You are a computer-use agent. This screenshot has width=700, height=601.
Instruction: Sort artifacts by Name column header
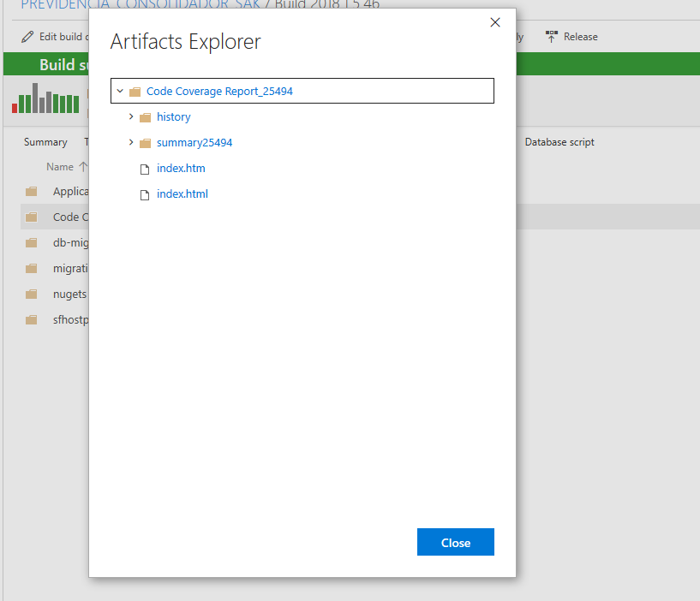pos(60,167)
